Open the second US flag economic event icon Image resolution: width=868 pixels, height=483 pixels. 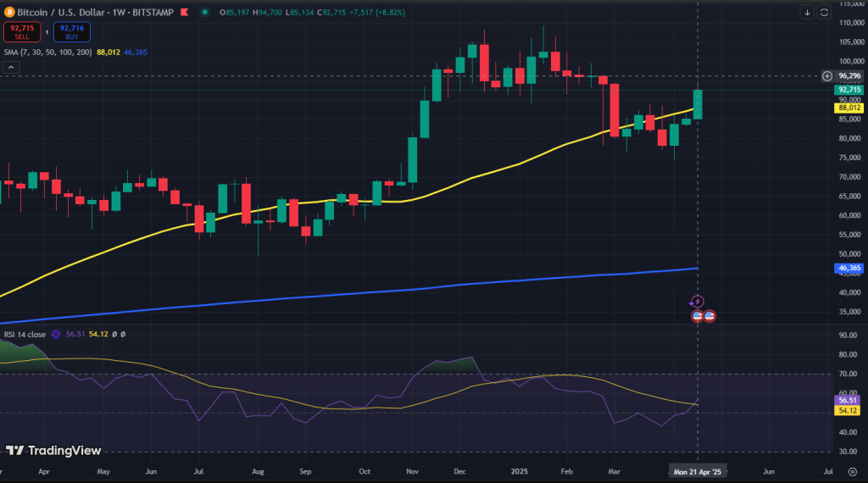(x=709, y=316)
